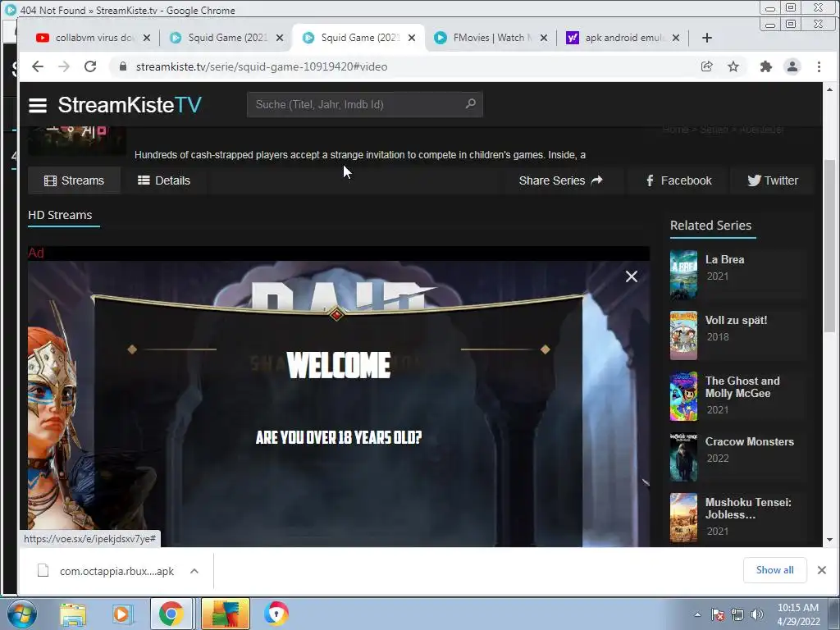This screenshot has width=840, height=630.
Task: Open The Ghost and Molly McGee
Action: pos(742,387)
